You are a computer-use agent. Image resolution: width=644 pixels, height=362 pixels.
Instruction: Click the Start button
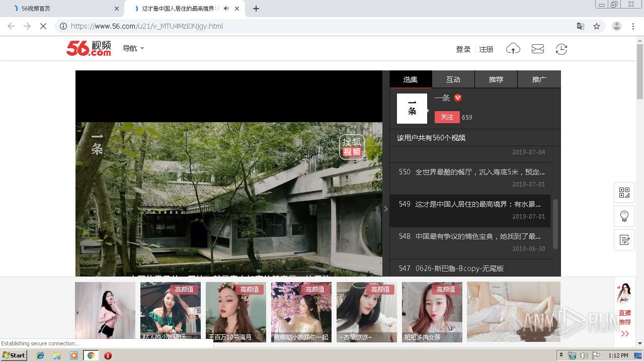(x=14, y=355)
